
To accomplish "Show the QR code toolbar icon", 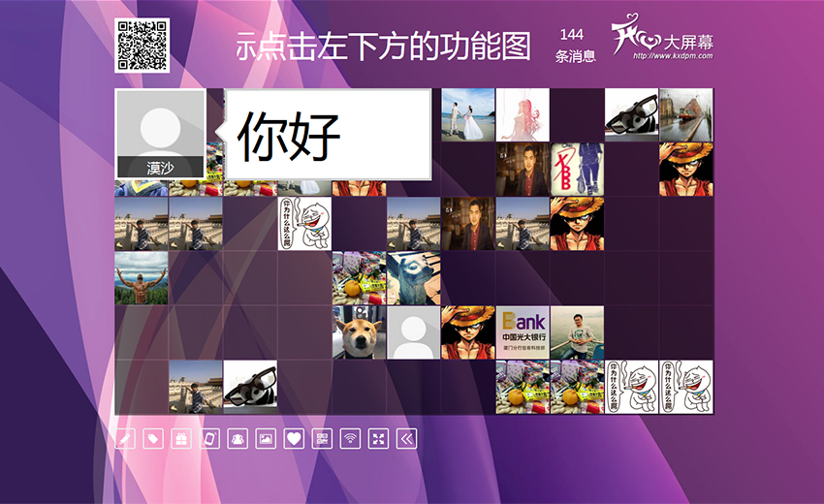I will coord(322,439).
